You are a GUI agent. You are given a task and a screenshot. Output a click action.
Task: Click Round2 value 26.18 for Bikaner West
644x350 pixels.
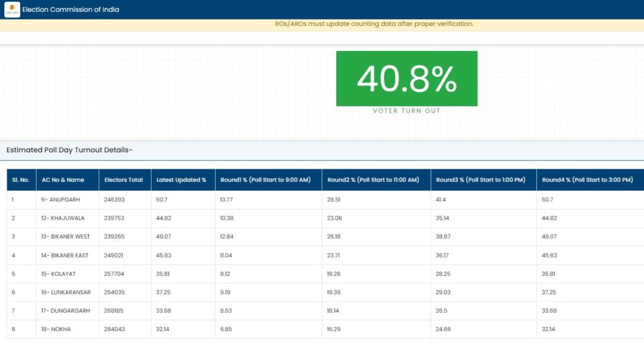click(x=333, y=237)
